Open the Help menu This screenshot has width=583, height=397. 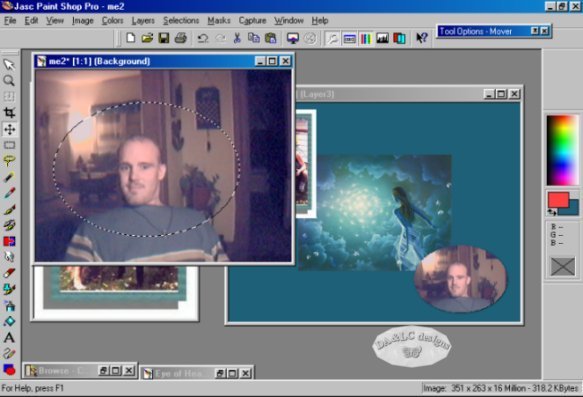320,20
